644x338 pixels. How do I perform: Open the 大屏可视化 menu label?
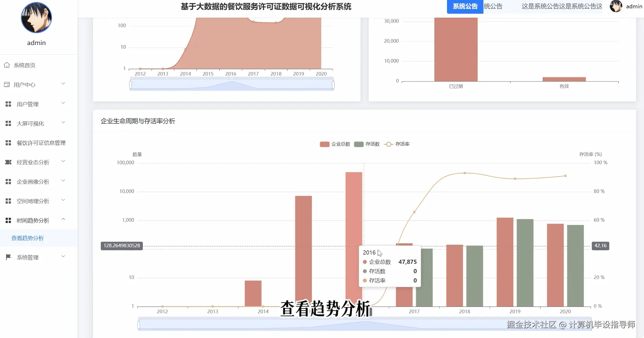[30, 124]
